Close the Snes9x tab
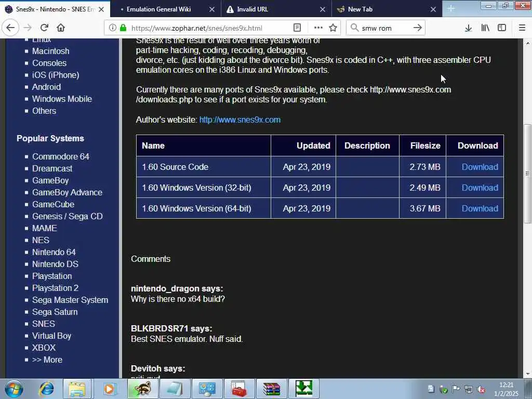 (101, 9)
